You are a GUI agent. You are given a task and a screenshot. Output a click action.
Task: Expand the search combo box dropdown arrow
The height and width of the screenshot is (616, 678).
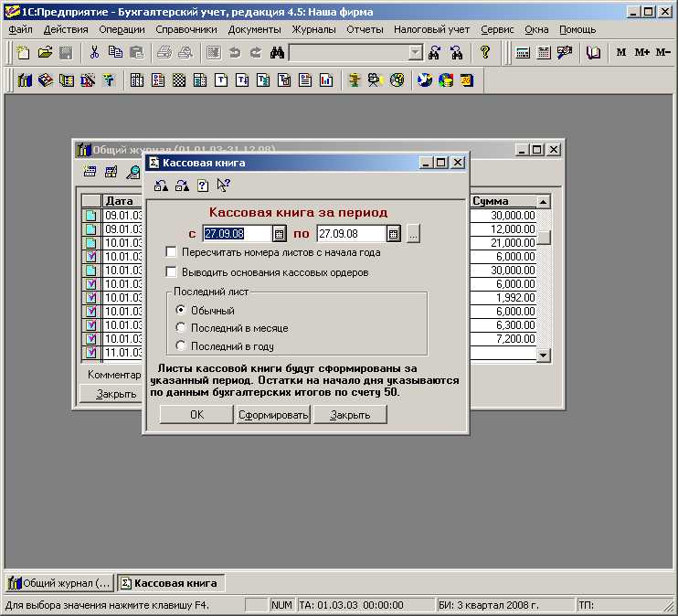416,53
